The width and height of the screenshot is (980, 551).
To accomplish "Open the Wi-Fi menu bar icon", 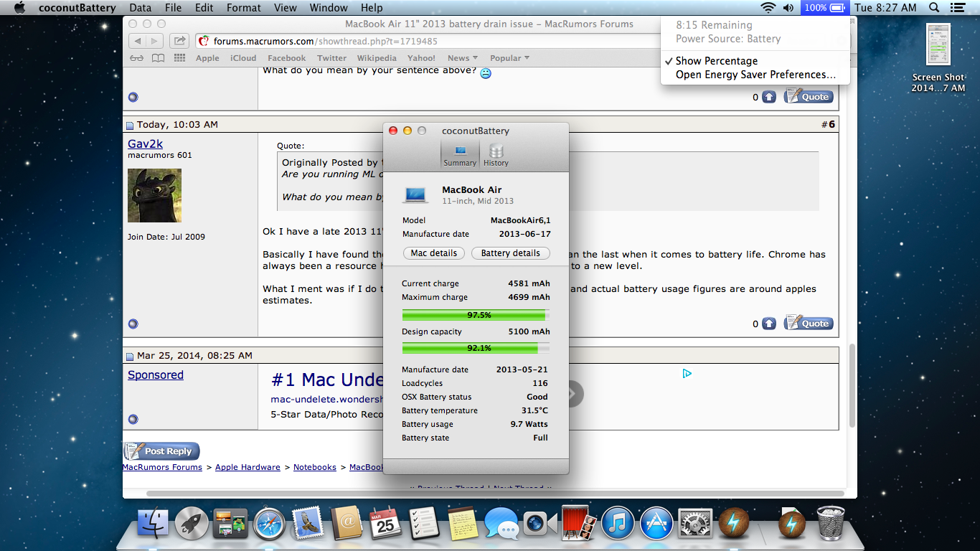I will click(x=768, y=8).
